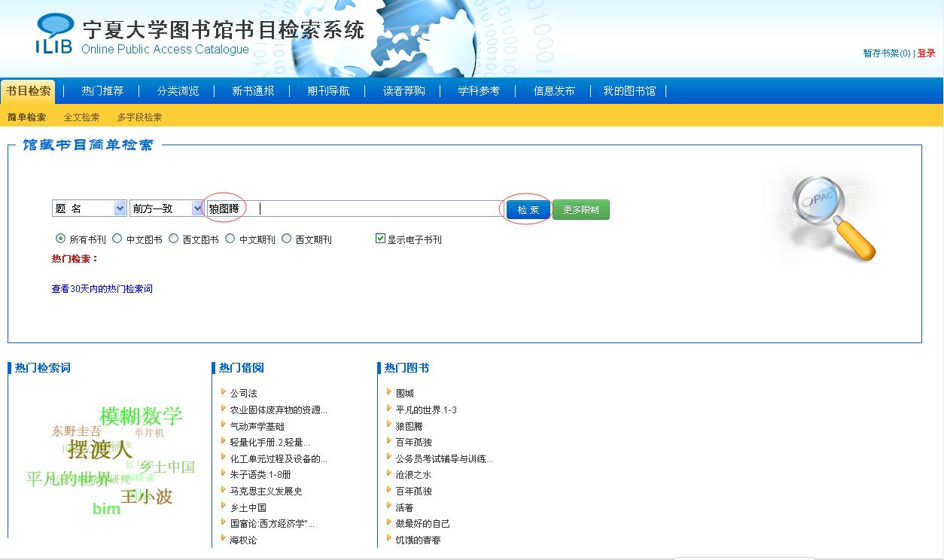Select the 所有书刊 radio button
Screen dimensions: 944x560
(60, 239)
